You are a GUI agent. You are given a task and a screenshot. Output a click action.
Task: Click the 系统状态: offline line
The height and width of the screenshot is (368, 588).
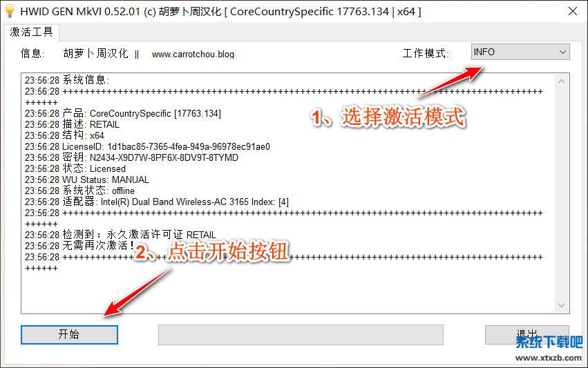tap(79, 191)
